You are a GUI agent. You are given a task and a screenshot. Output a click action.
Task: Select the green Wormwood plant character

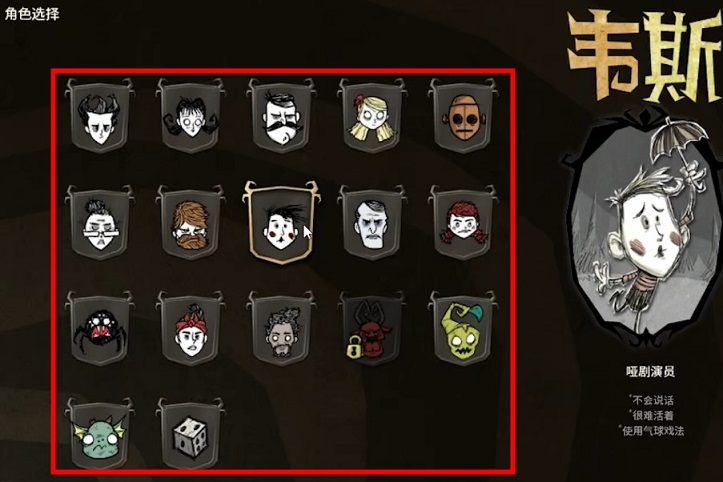tap(463, 328)
